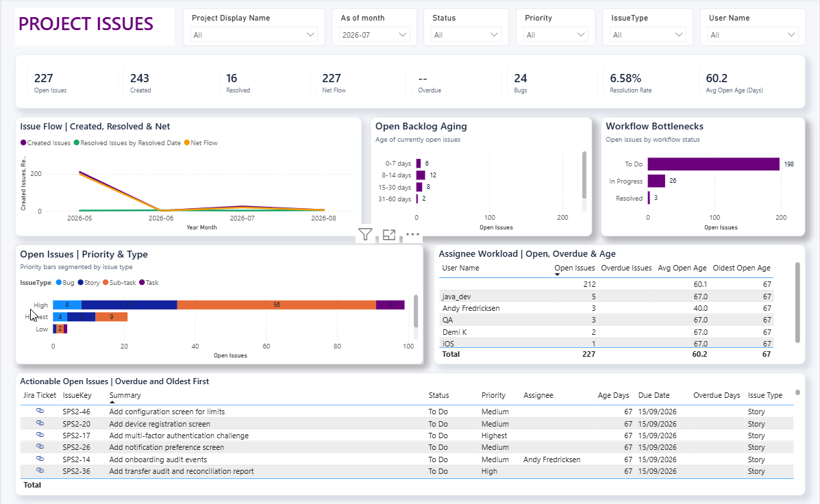Open the more options ellipsis menu

click(x=412, y=234)
